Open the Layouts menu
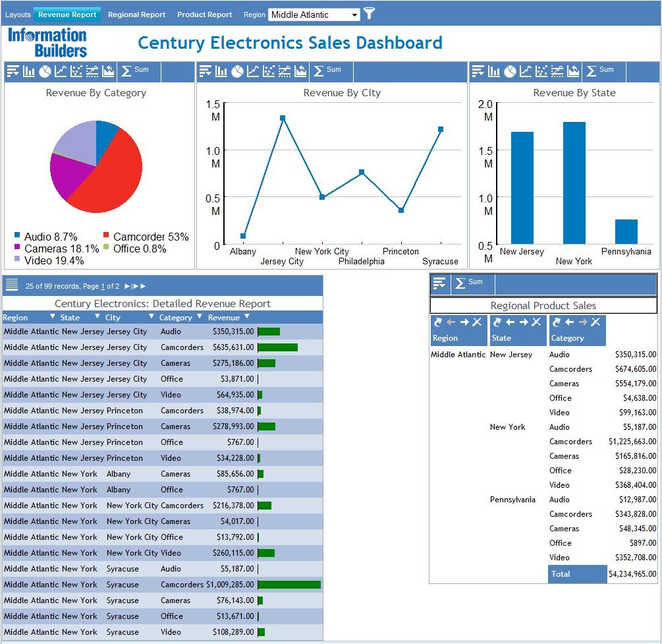662x644 pixels. coord(18,15)
